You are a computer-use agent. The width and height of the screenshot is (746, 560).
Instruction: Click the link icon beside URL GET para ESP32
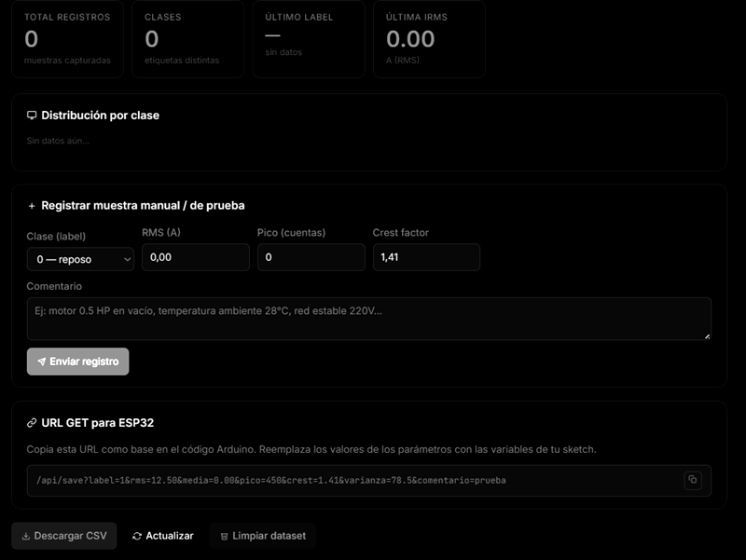[32, 423]
